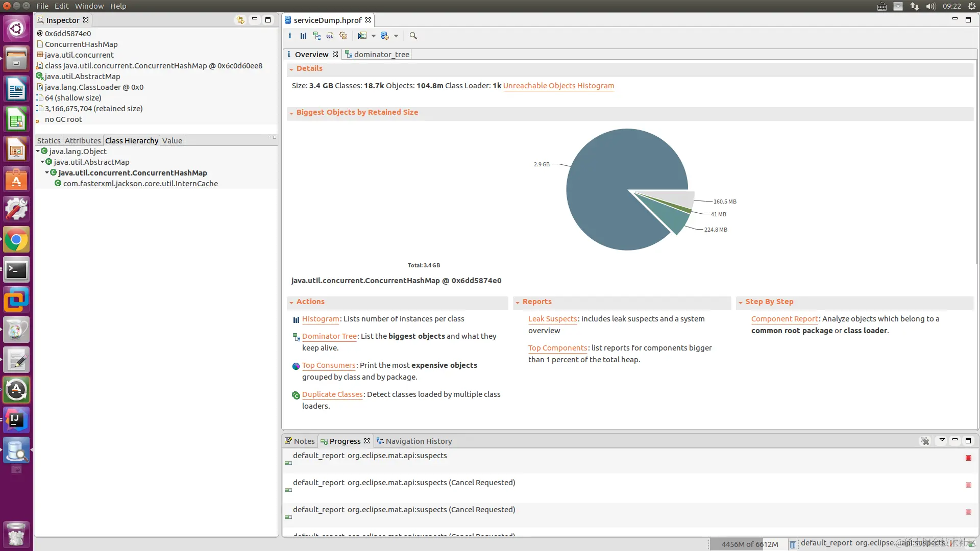This screenshot has width=980, height=551.
Task: Collapse the Details section
Action: [x=291, y=69]
